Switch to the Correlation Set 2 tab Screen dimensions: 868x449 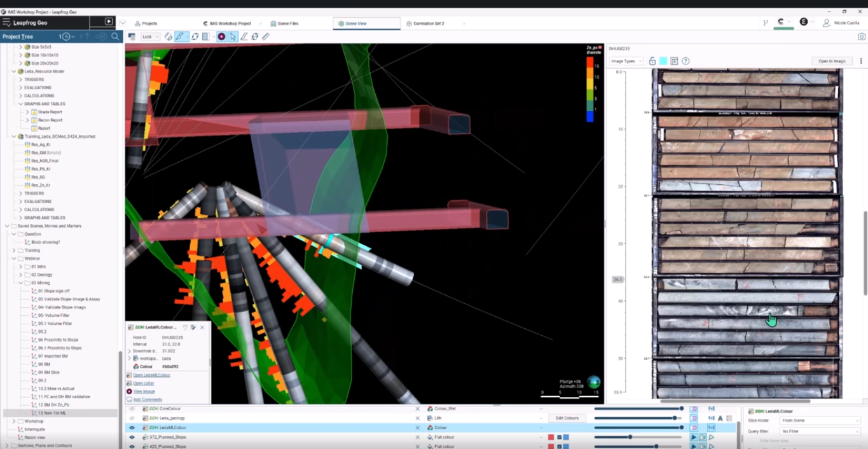[x=428, y=24]
